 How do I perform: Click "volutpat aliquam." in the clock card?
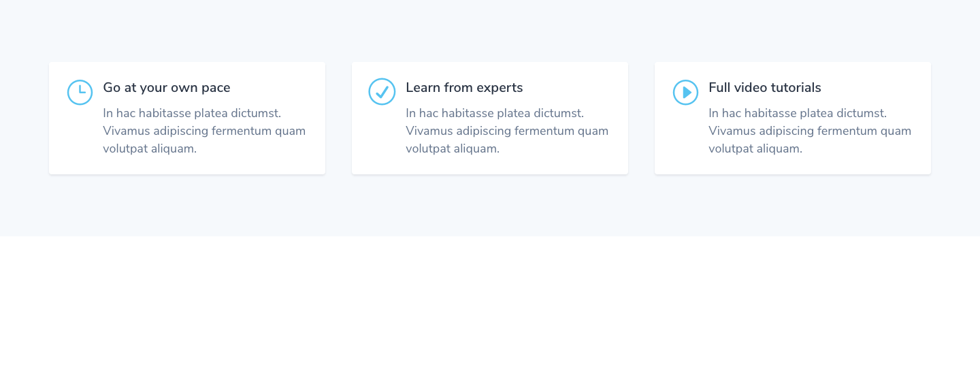[x=150, y=148]
